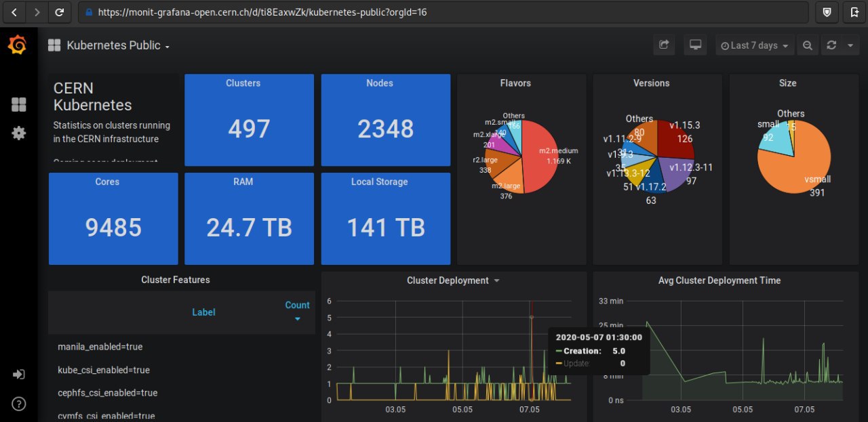Viewport: 868px width, 422px height.
Task: Click the Size panel title
Action: (x=787, y=83)
